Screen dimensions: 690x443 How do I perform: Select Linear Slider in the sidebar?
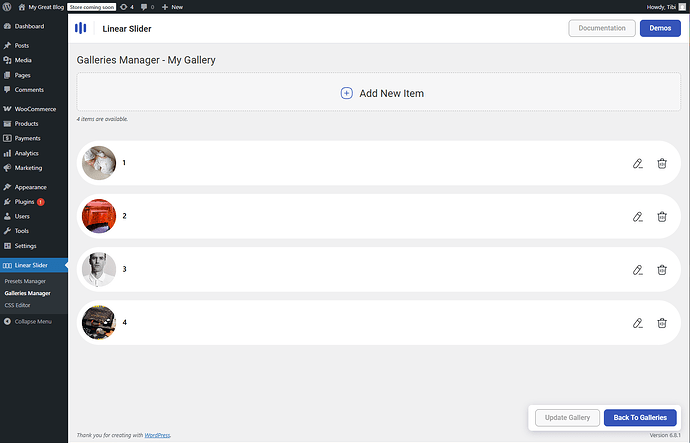34,265
